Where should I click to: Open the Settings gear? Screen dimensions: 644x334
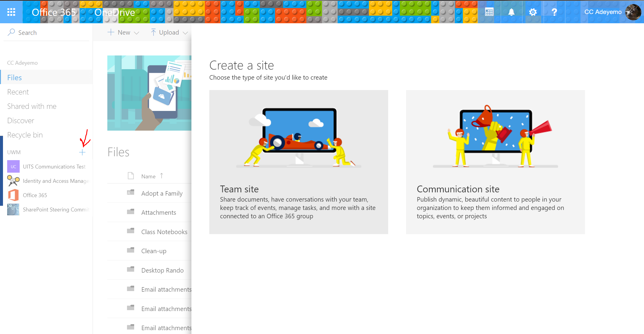tap(532, 12)
